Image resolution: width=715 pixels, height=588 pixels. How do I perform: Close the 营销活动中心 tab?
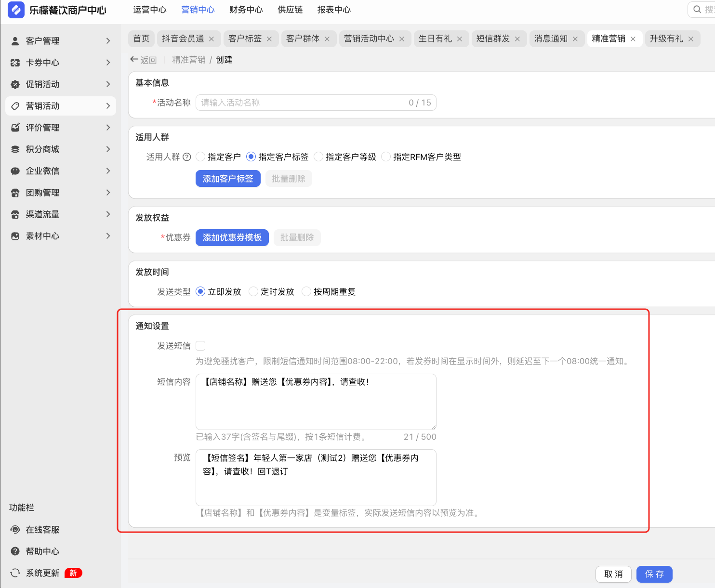tap(402, 39)
